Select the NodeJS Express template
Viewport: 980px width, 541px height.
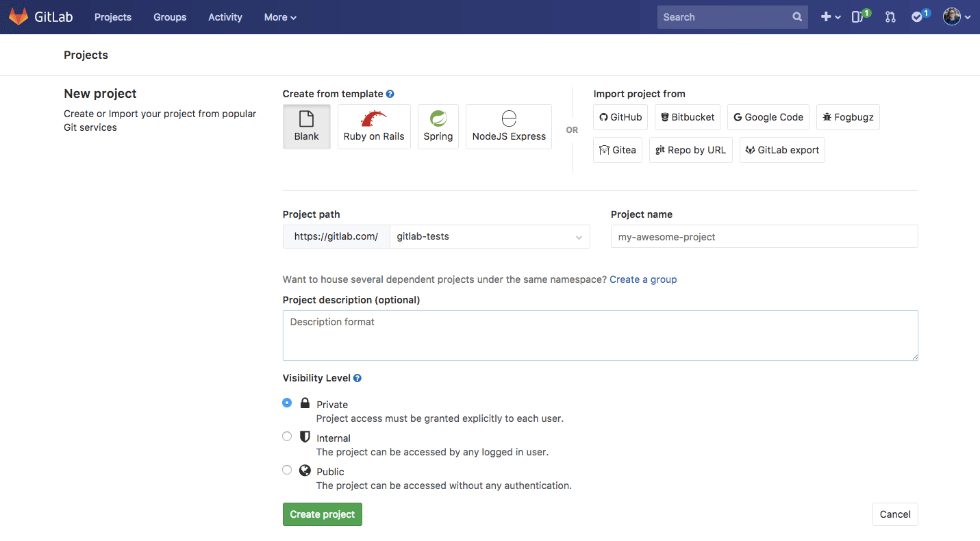509,127
